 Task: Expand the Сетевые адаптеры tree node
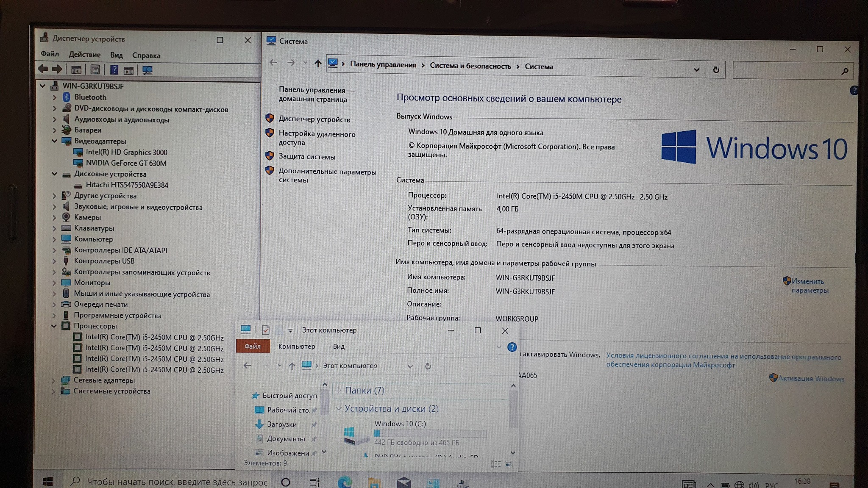(x=53, y=380)
